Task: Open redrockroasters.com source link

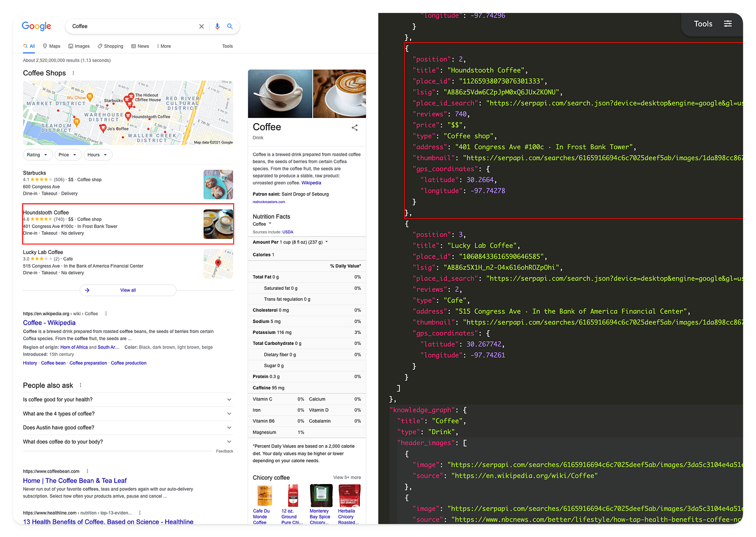Action: pos(269,202)
